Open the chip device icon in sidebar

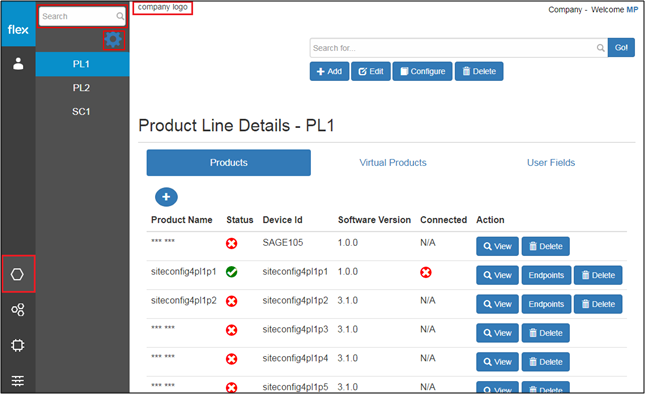[x=18, y=345]
